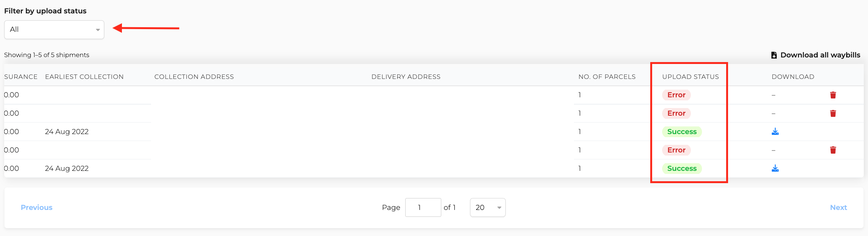Delete the fourth row Error shipment
Image resolution: width=868 pixels, height=236 pixels.
coord(833,150)
